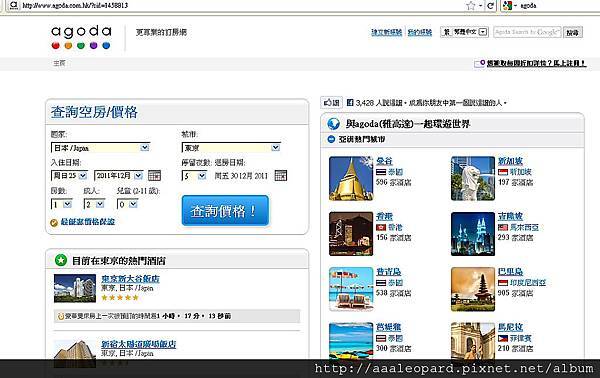Viewport: 600px width, 378px height.
Task: Click the 泰國 country link under Bangkok
Action: pyautogui.click(x=395, y=172)
